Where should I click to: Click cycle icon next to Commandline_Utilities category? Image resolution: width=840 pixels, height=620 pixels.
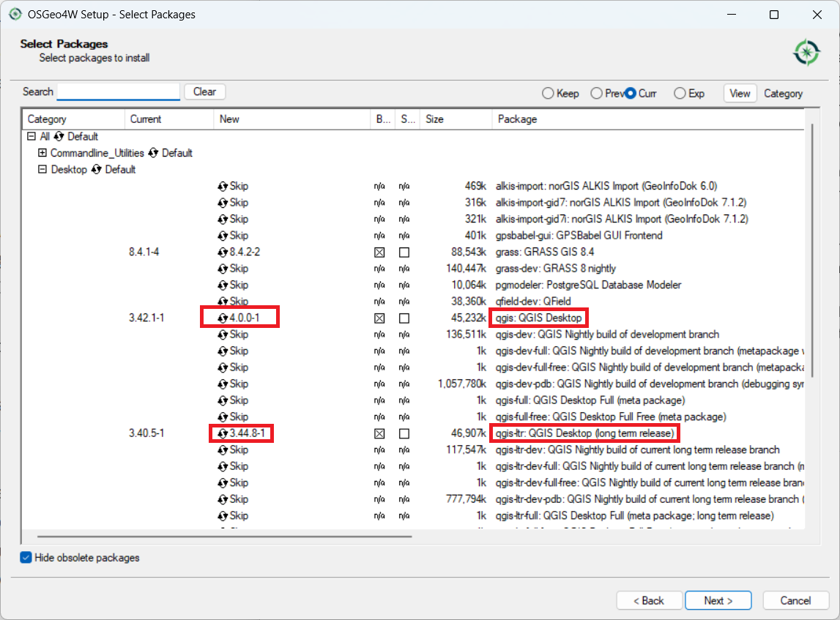[153, 153]
